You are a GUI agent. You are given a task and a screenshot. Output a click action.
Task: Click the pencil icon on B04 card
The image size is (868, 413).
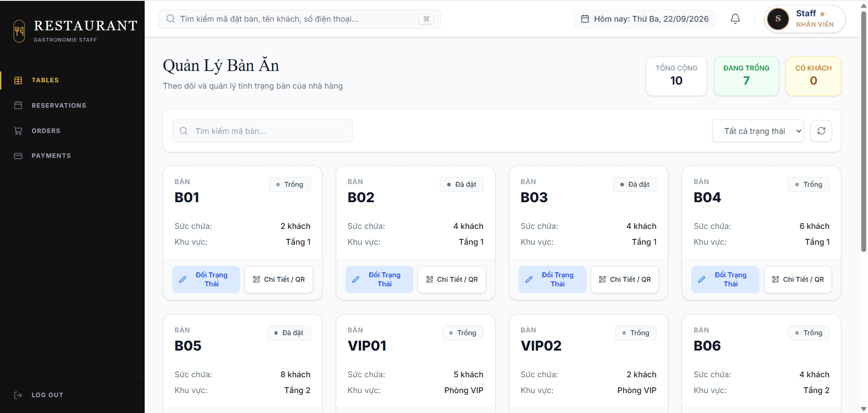point(702,280)
